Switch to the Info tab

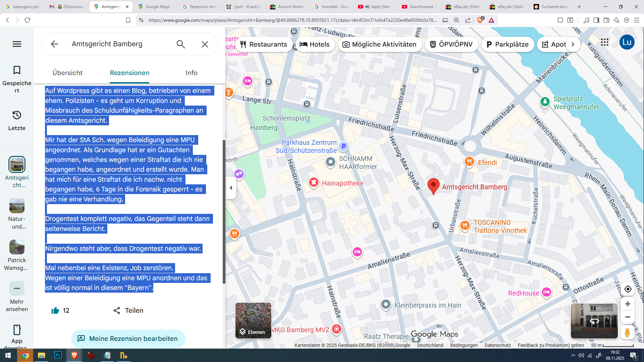[191, 73]
